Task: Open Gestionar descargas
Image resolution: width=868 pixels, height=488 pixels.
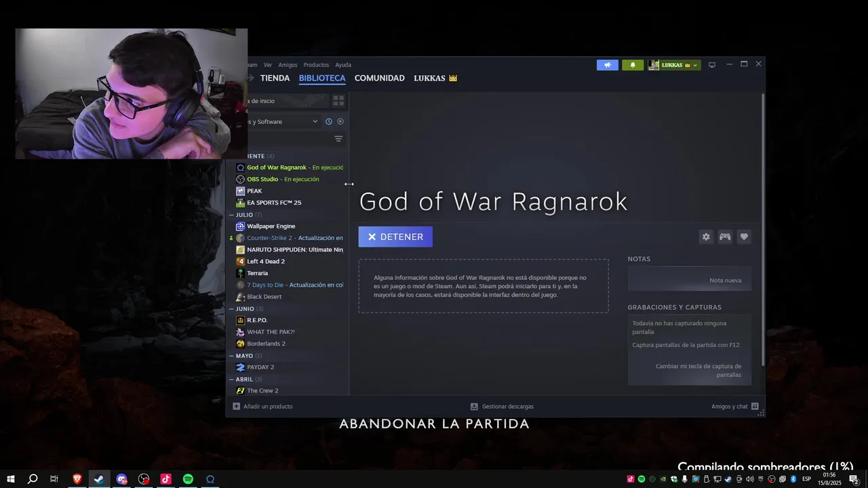Action: coord(502,407)
